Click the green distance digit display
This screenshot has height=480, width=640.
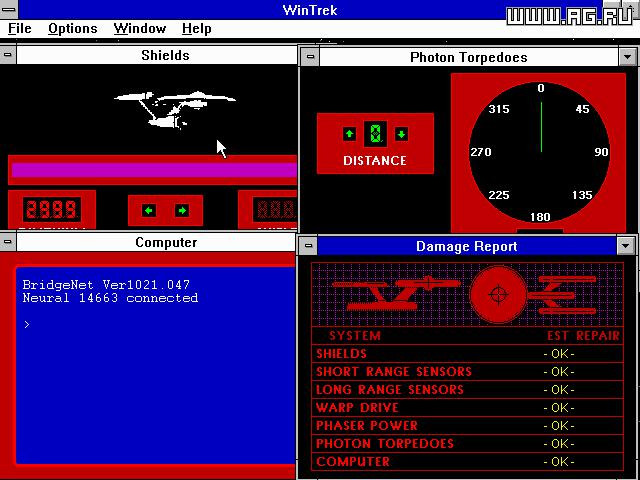click(x=375, y=134)
